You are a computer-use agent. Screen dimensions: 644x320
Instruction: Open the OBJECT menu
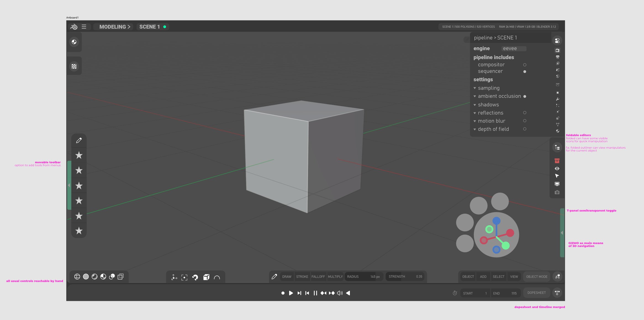point(468,277)
